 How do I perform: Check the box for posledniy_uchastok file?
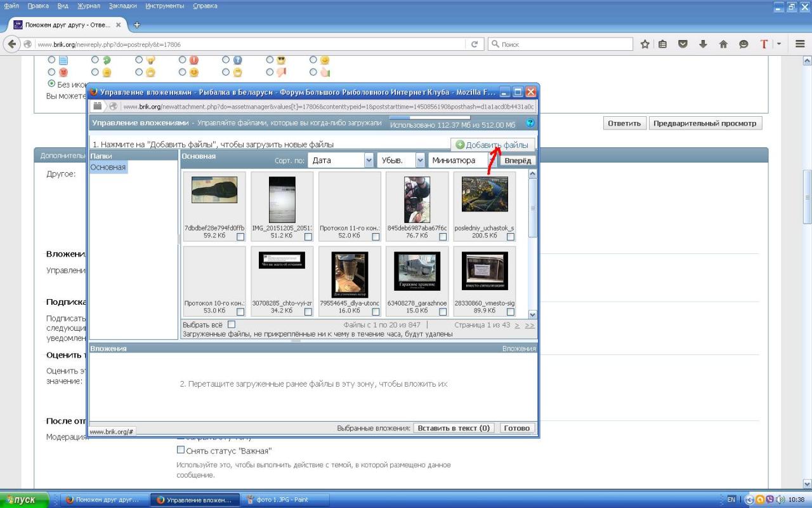pos(510,237)
